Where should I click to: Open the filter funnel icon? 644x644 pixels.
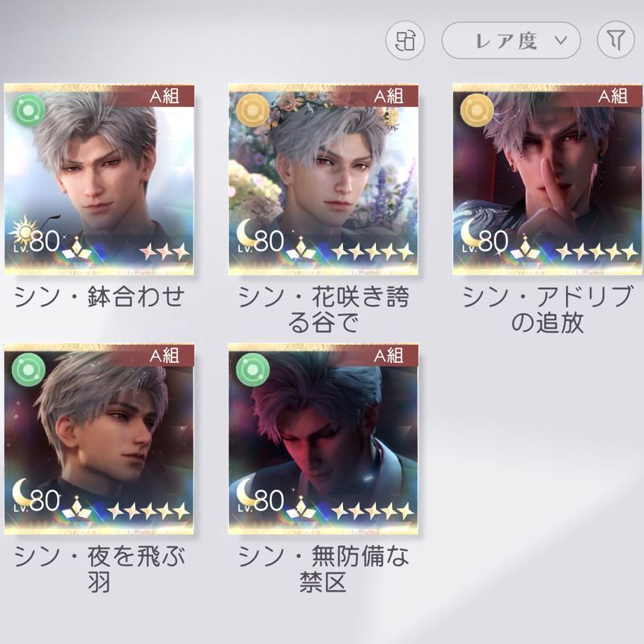[616, 40]
